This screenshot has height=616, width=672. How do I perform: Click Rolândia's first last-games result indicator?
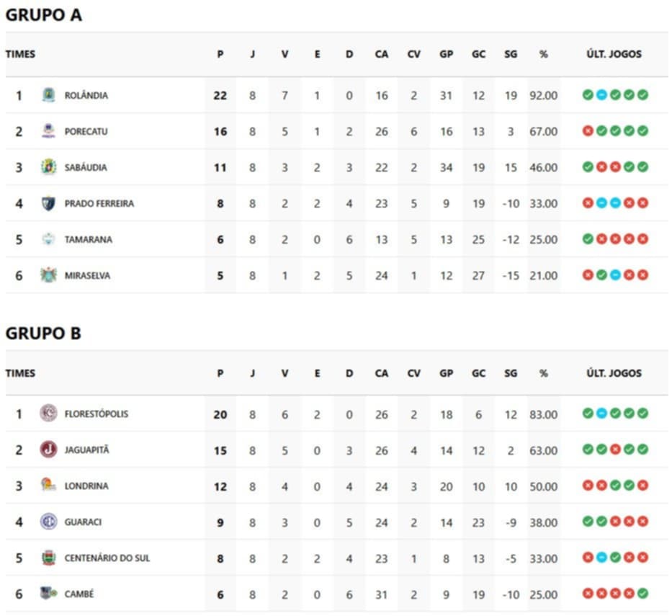tap(588, 95)
